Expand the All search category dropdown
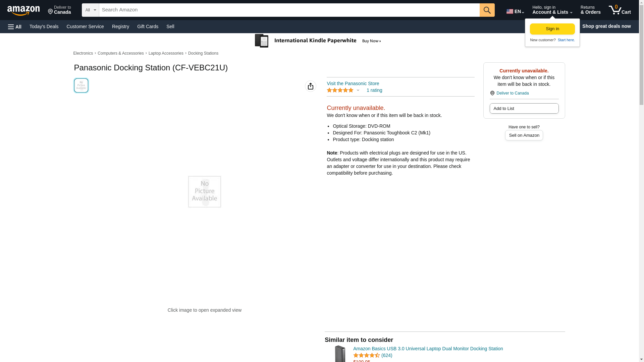Screen dimensions: 644x362 click(90, 10)
